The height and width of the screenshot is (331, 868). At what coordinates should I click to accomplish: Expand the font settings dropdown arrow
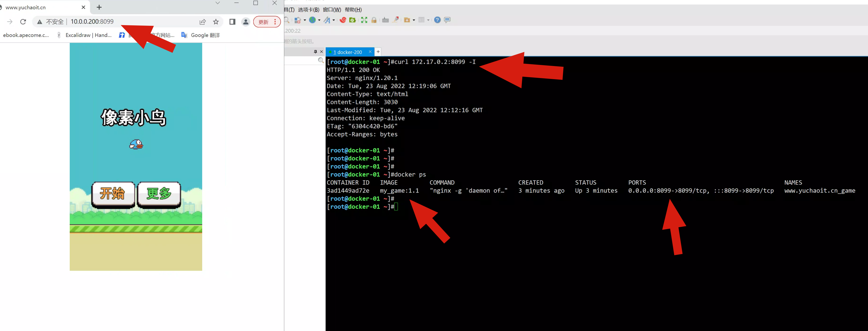(334, 20)
